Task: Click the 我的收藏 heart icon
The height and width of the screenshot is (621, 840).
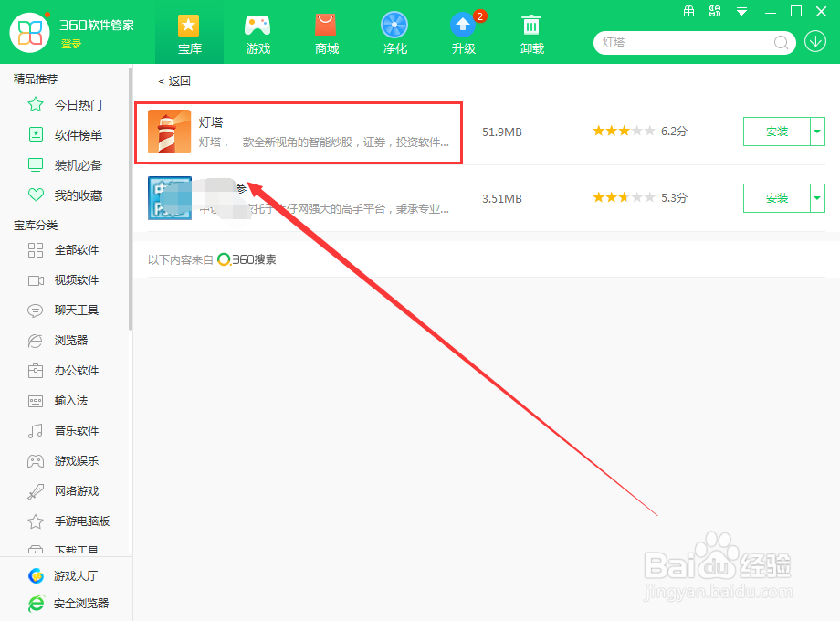Action: click(36, 195)
